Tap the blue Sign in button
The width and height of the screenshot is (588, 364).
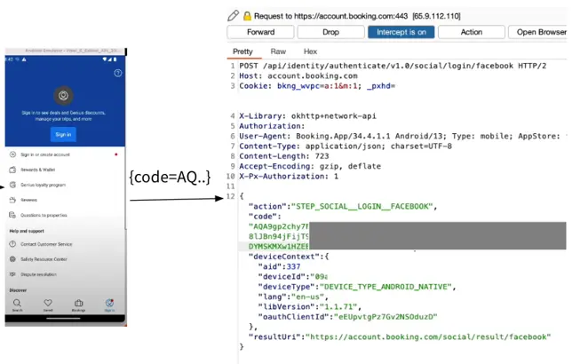63,134
